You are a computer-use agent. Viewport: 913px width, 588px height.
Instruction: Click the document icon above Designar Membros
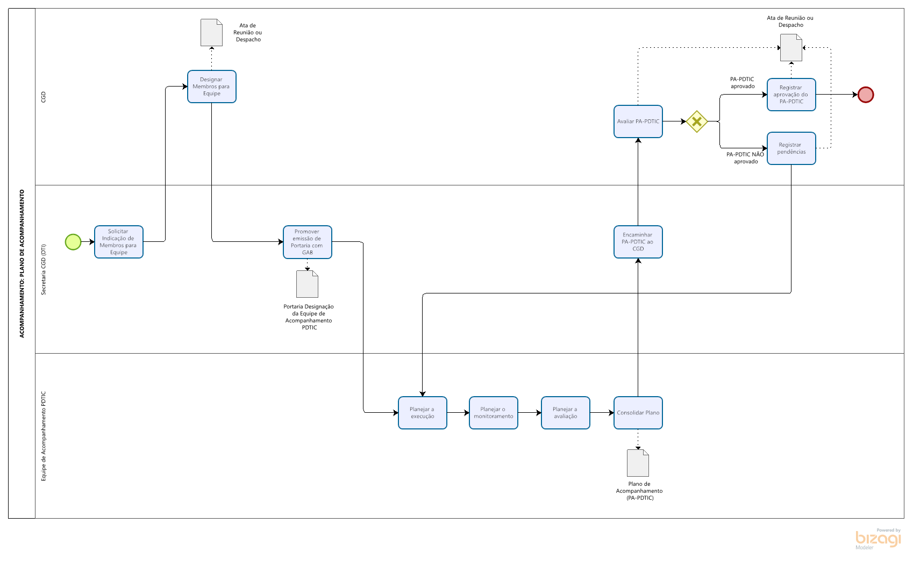click(211, 33)
